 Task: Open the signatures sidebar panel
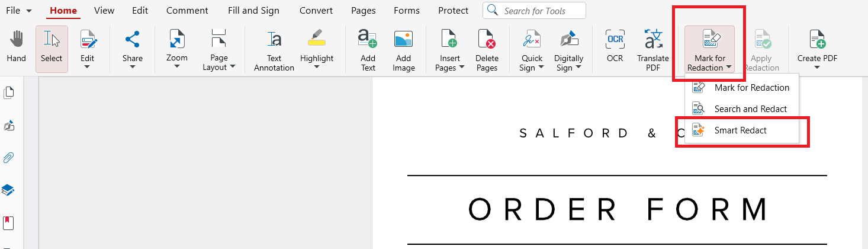(9, 126)
